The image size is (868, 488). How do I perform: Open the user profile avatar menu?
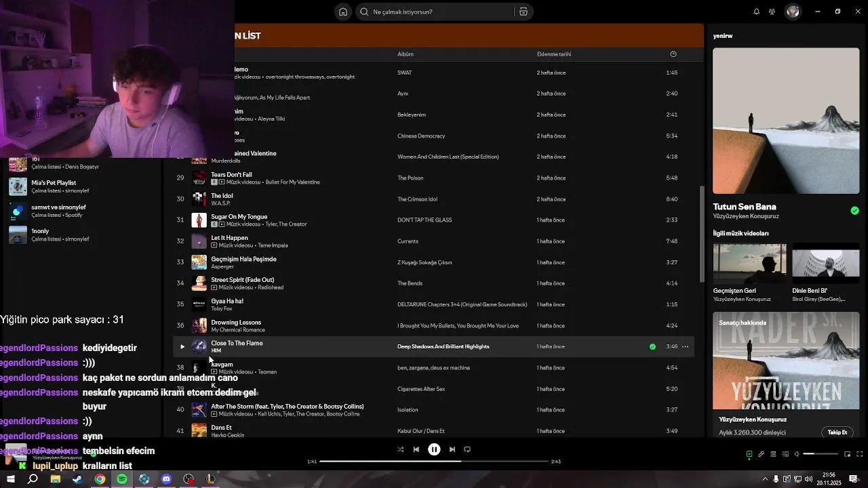793,12
